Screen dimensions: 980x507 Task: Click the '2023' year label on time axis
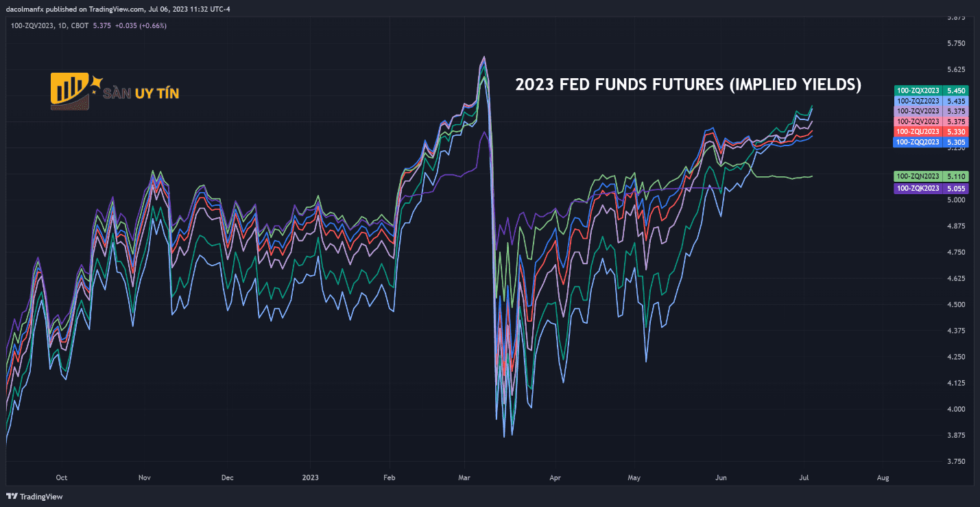point(311,477)
